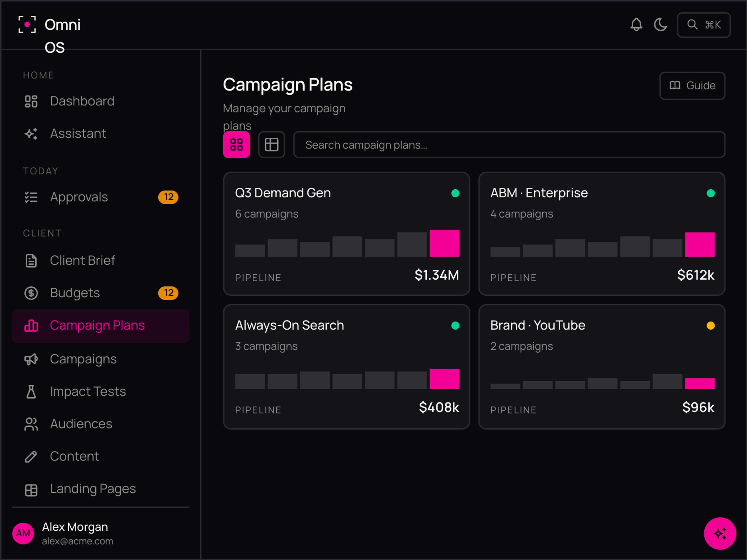Open the Q3 Demand Gen card
The width and height of the screenshot is (747, 560).
[346, 234]
